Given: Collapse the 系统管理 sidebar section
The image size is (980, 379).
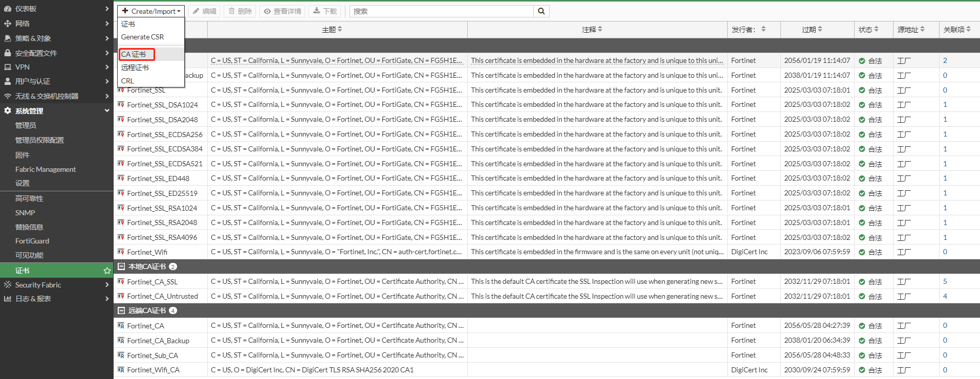Looking at the screenshot, I should coord(107,110).
